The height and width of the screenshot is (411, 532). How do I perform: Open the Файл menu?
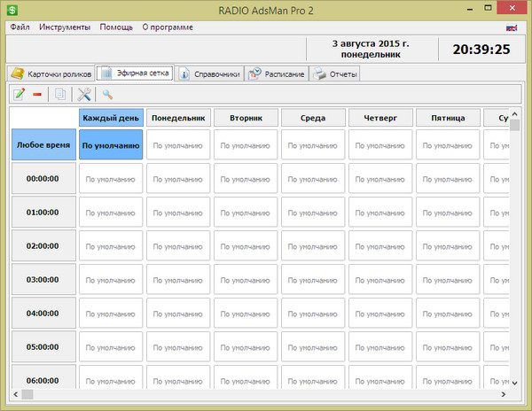[x=20, y=27]
